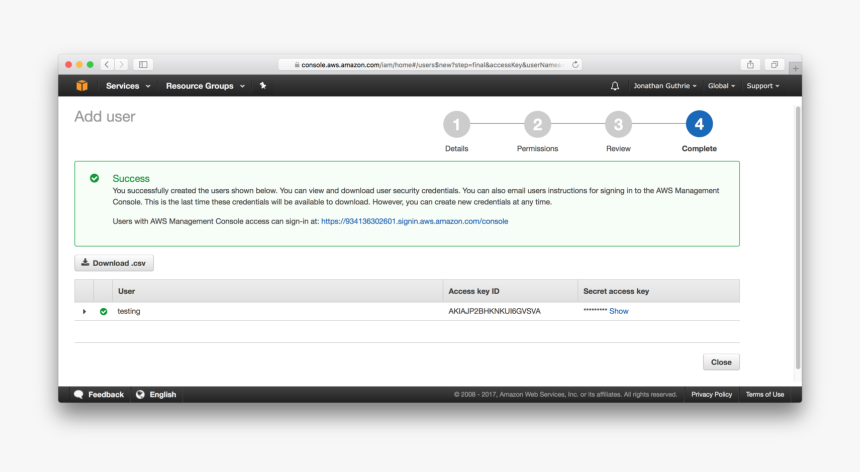Go to step 3 Review

click(618, 124)
